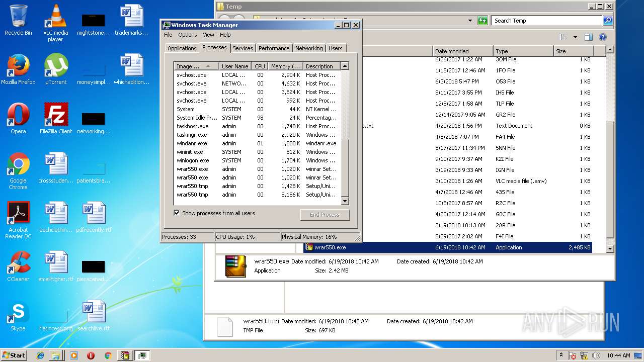Open Explorer help question mark icon

click(x=603, y=37)
